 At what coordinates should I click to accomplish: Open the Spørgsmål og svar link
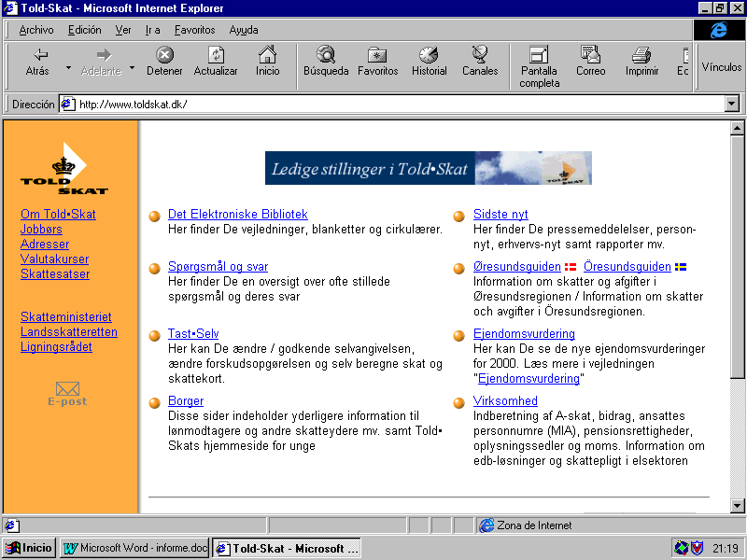[x=218, y=267]
